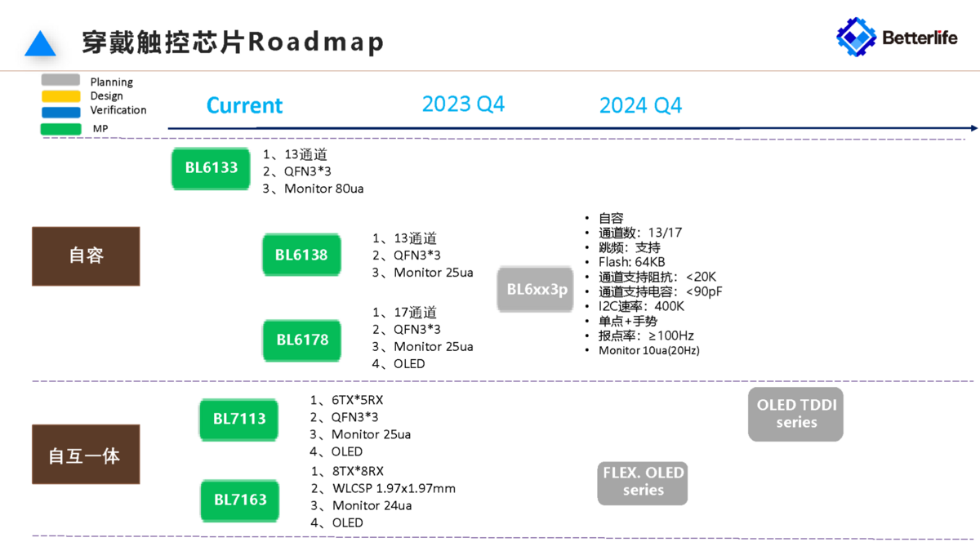980x551 pixels.
Task: Click the Betterlife logo icon
Action: 856,37
